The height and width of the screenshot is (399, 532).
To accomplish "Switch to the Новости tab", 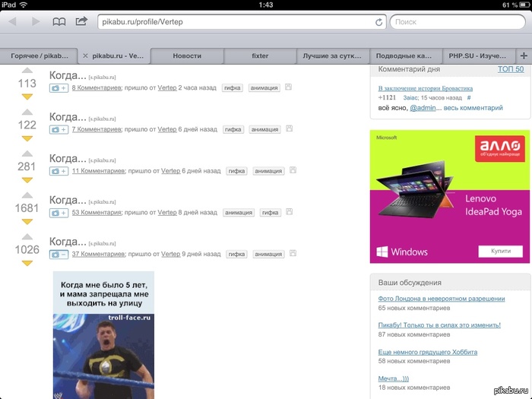I will point(187,55).
